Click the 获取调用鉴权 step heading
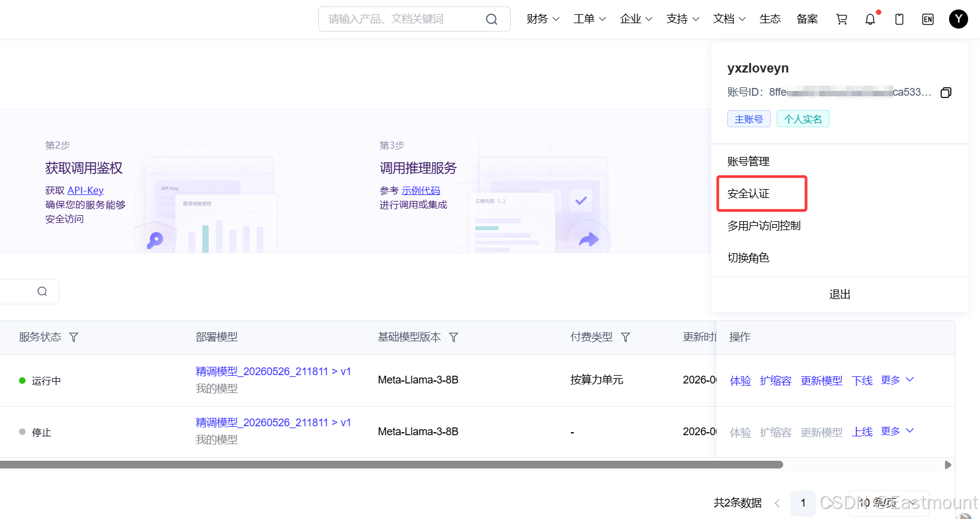This screenshot has width=980, height=519. point(84,168)
